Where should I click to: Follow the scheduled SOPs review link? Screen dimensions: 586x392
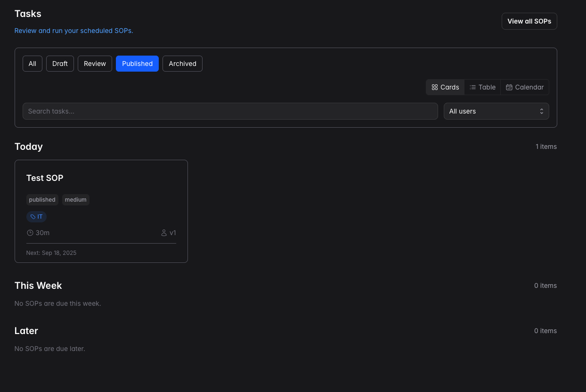[x=73, y=31]
